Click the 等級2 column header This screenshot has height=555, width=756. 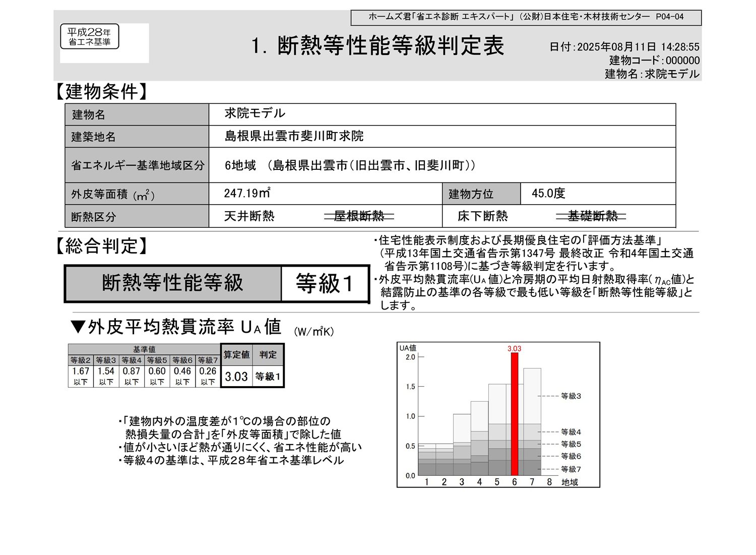point(81,360)
